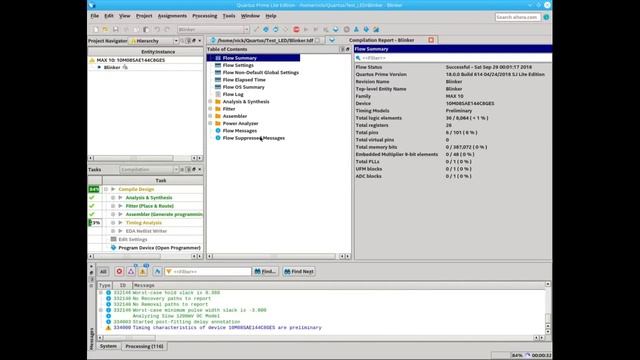
Task: Open the Processing menu
Action: pyautogui.click(x=204, y=16)
